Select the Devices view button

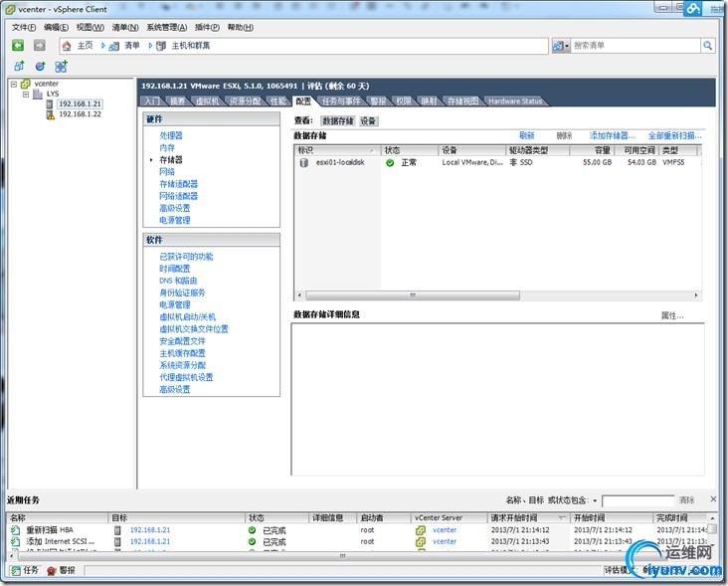point(368,121)
